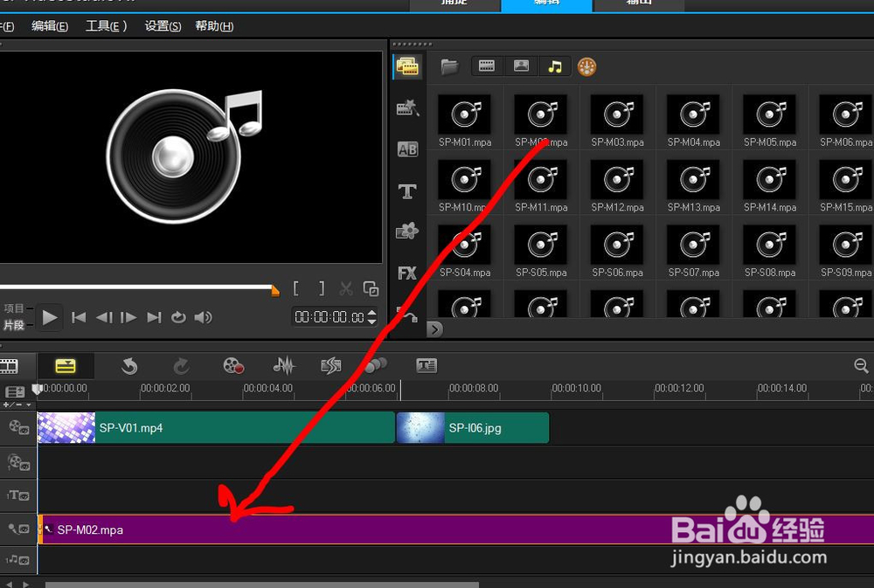Open the FX Filter library
The image size is (874, 588).
point(407,273)
